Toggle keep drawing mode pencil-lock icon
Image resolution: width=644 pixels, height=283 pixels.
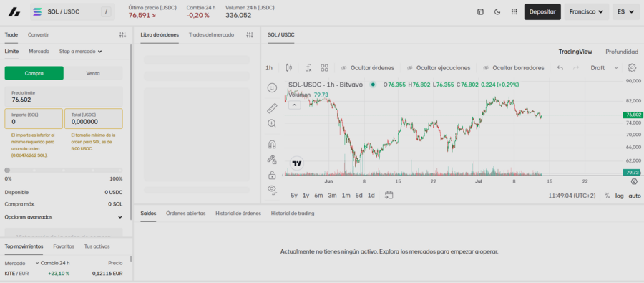click(x=272, y=159)
